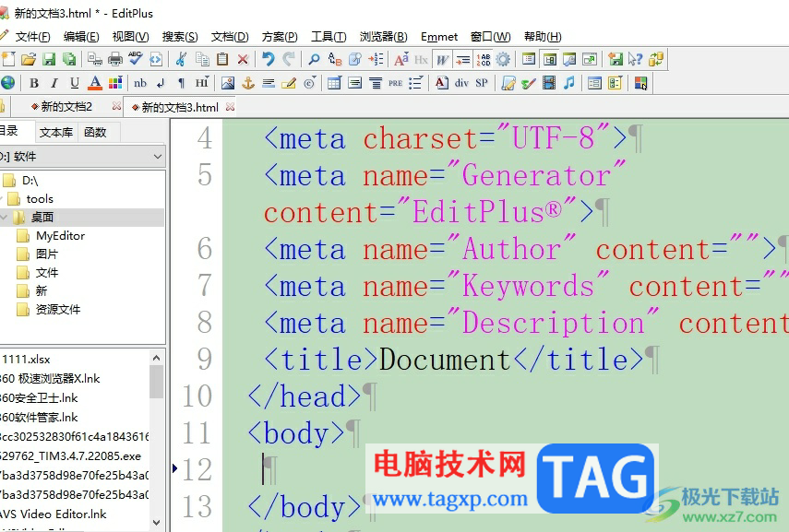Switch to the 新的文档2 document tab

coord(66,107)
